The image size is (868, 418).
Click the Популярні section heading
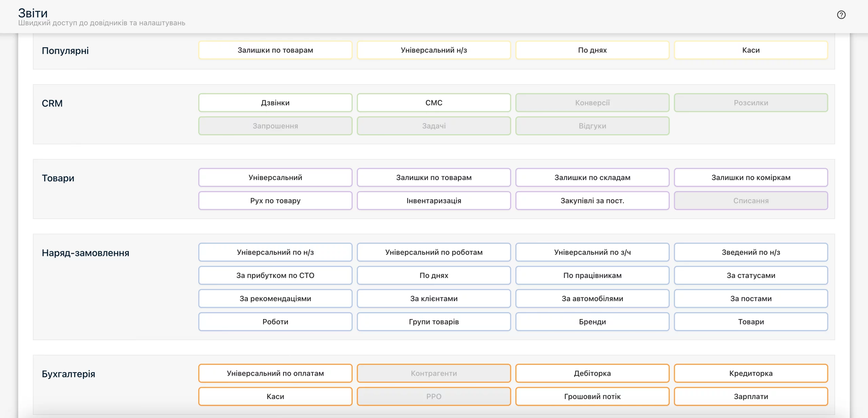point(65,51)
